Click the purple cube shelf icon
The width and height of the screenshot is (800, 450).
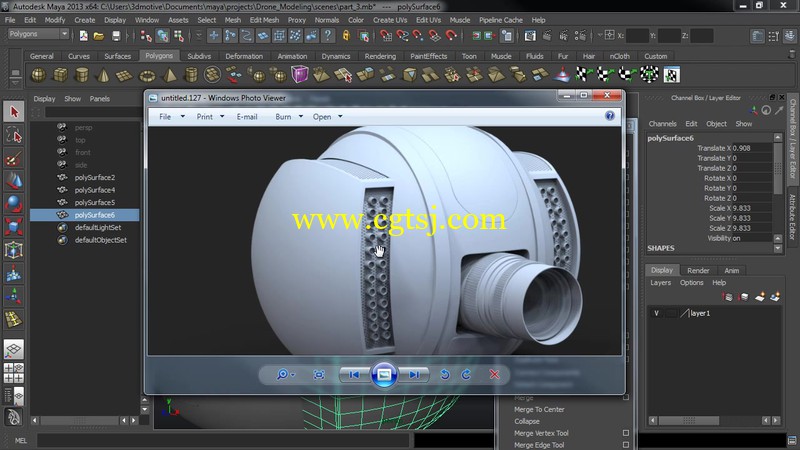point(299,74)
